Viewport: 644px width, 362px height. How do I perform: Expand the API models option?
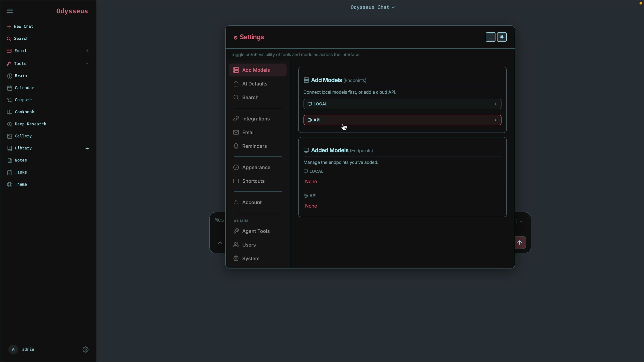tap(402, 120)
